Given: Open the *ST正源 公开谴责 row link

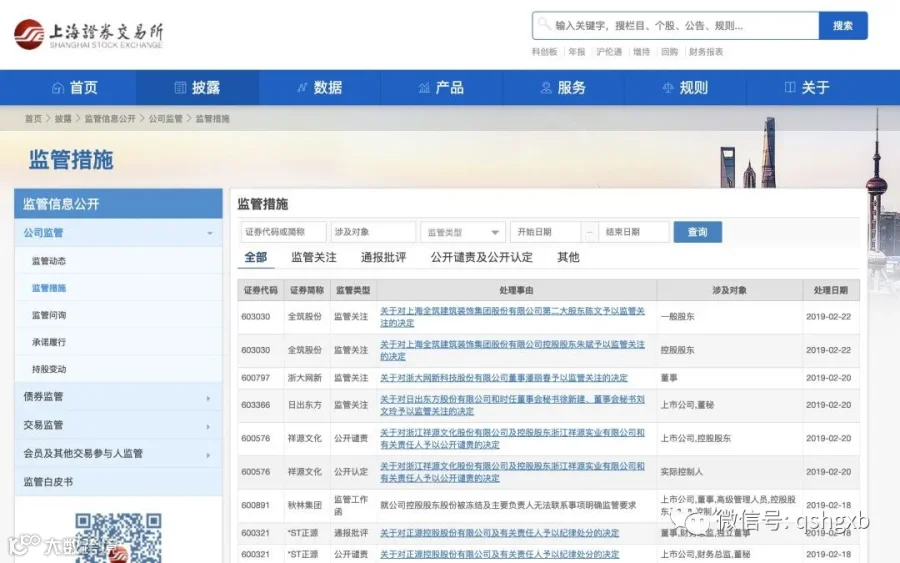Looking at the screenshot, I should tap(499, 554).
